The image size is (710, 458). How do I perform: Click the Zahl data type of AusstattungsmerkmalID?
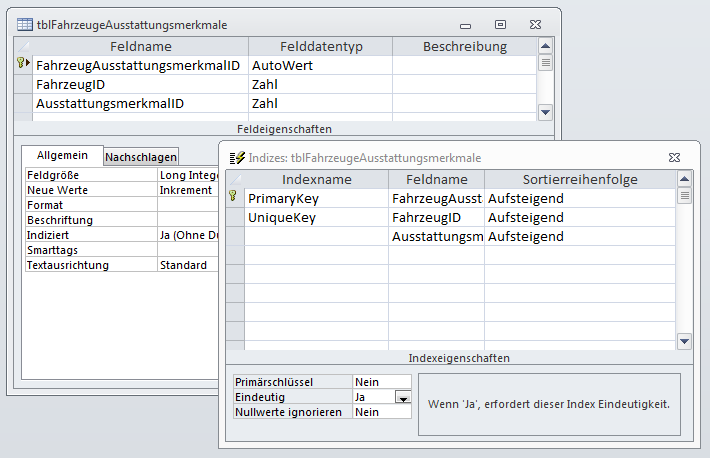319,103
